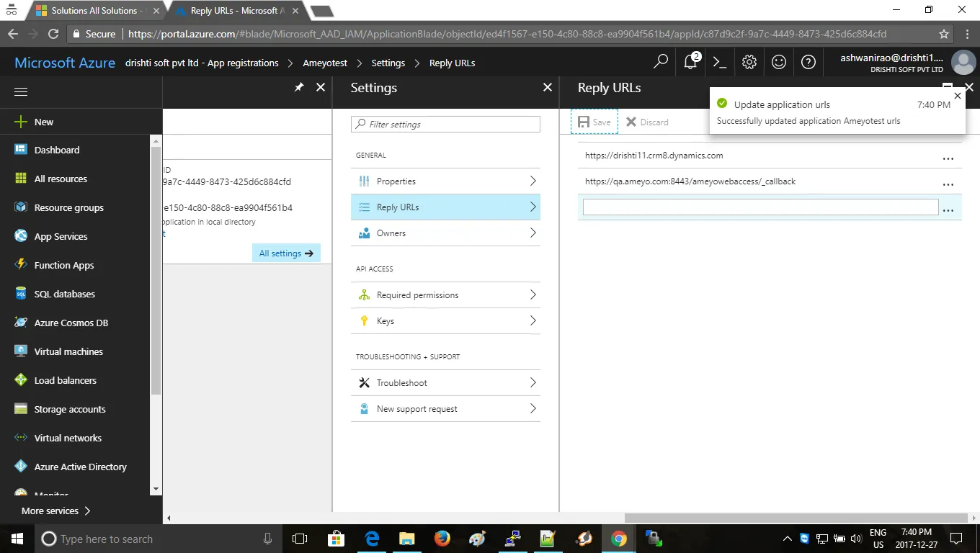The image size is (980, 553).
Task: Open ellipsis menu for qa.ameyo.com callback URL
Action: [948, 184]
